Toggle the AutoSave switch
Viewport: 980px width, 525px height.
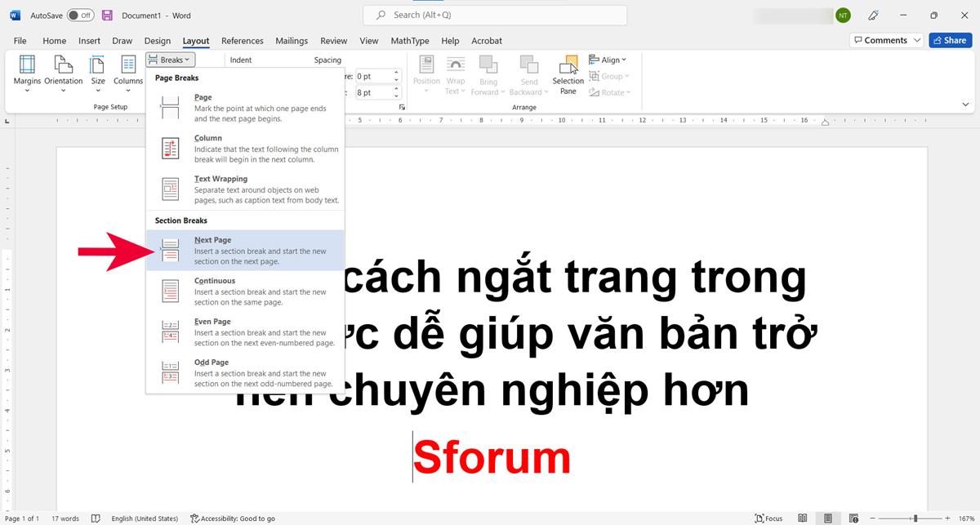click(x=80, y=15)
